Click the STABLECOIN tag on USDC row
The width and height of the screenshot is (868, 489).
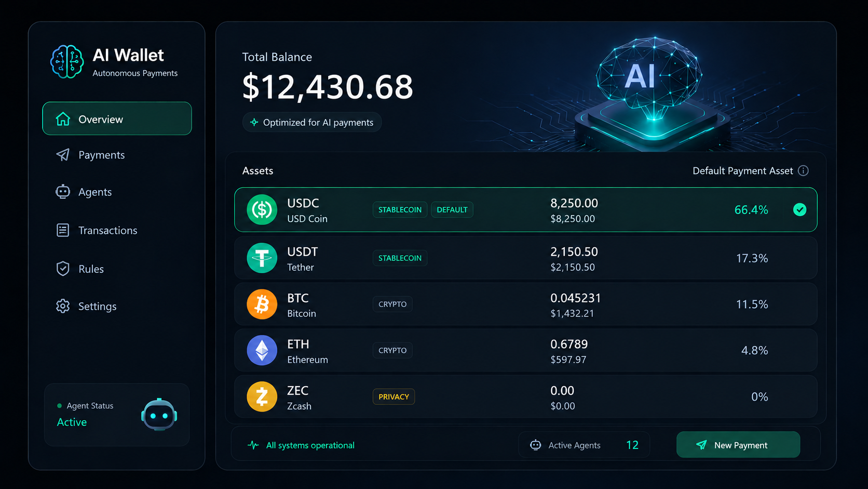(400, 209)
